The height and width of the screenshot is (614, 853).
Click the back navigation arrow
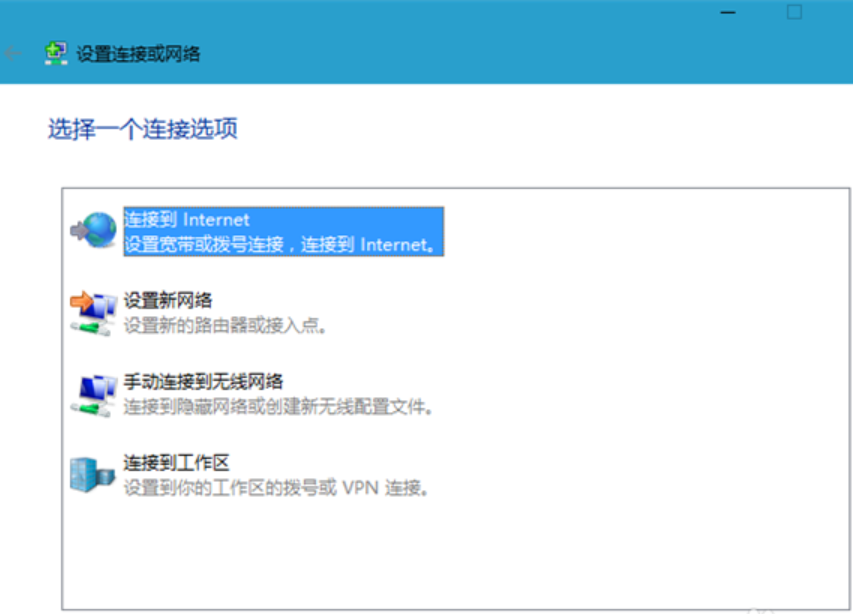click(x=11, y=53)
